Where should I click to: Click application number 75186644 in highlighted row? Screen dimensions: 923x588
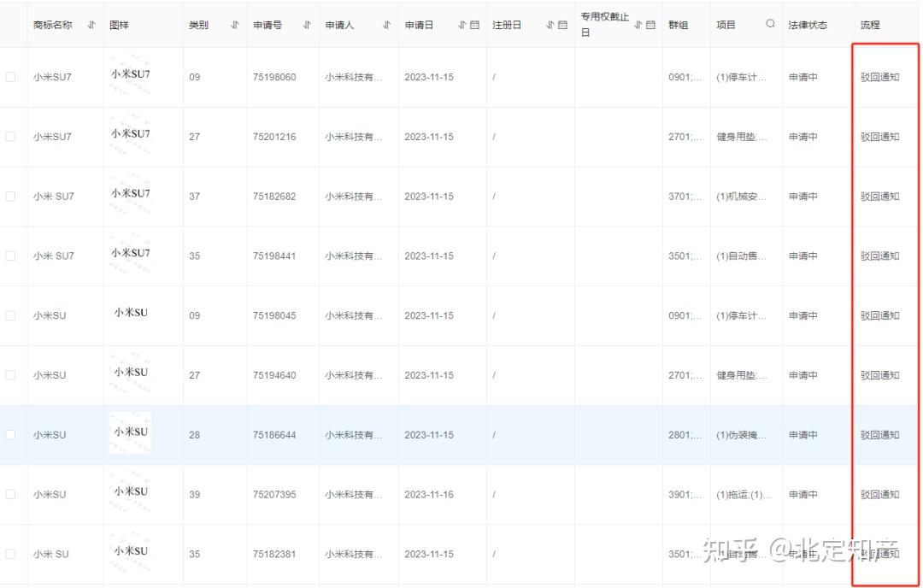(x=274, y=435)
